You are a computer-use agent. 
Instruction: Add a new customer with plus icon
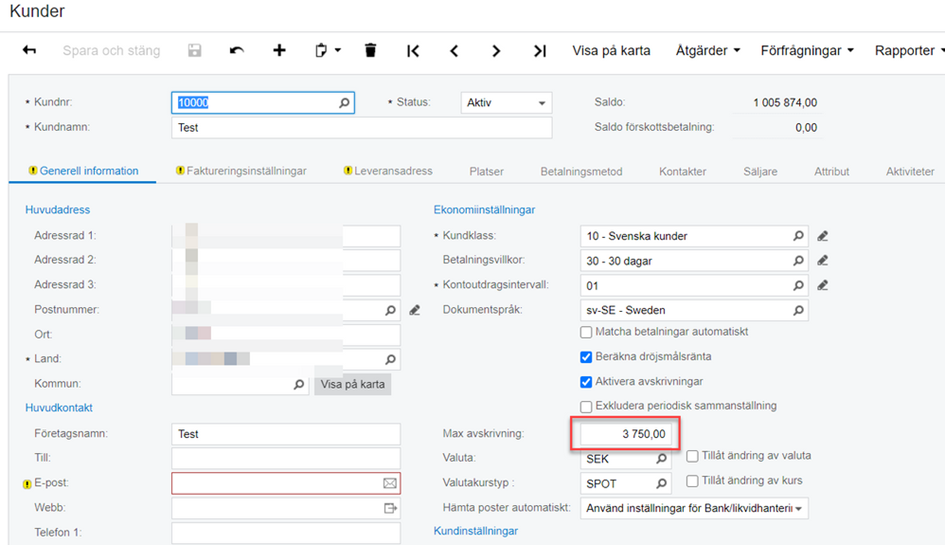pos(279,51)
